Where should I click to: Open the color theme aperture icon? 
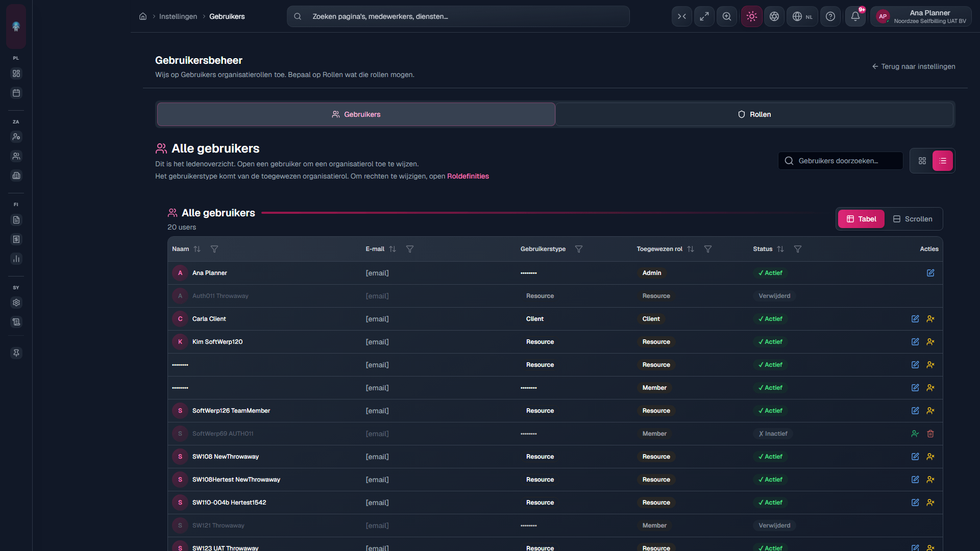(774, 16)
